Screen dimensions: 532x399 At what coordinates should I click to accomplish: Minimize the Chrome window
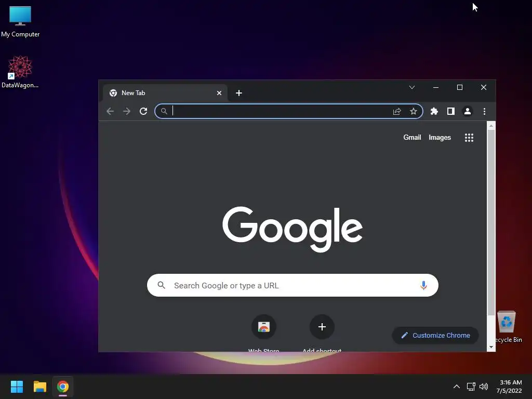click(x=436, y=87)
